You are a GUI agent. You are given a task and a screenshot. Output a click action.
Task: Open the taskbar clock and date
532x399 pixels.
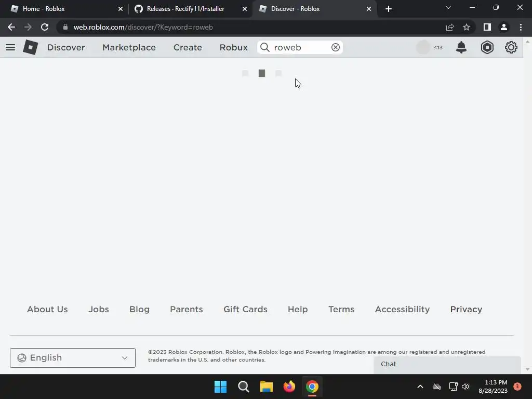click(493, 387)
